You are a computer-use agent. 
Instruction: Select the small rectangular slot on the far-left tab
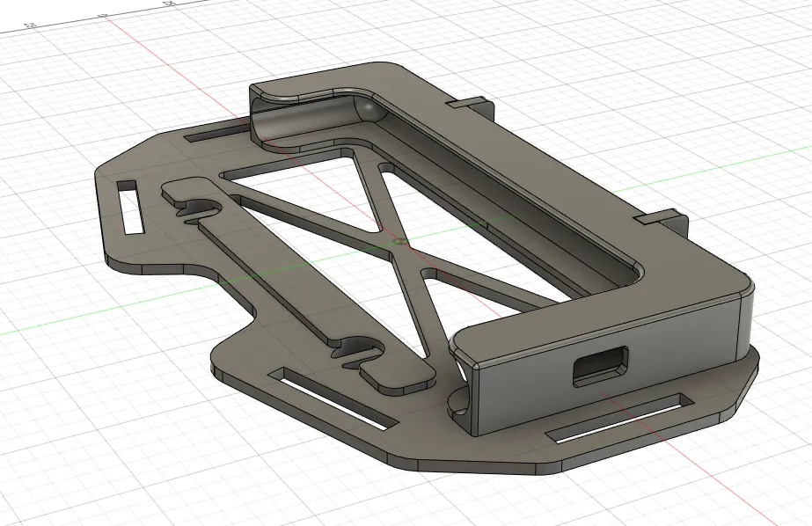pyautogui.click(x=132, y=207)
